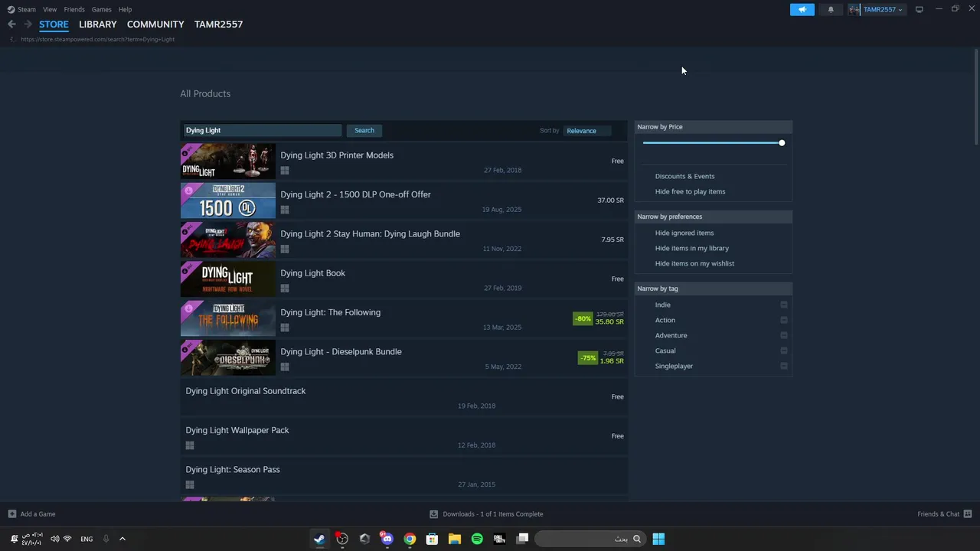The height and width of the screenshot is (551, 980).
Task: Filter results by Action tag
Action: pos(665,320)
